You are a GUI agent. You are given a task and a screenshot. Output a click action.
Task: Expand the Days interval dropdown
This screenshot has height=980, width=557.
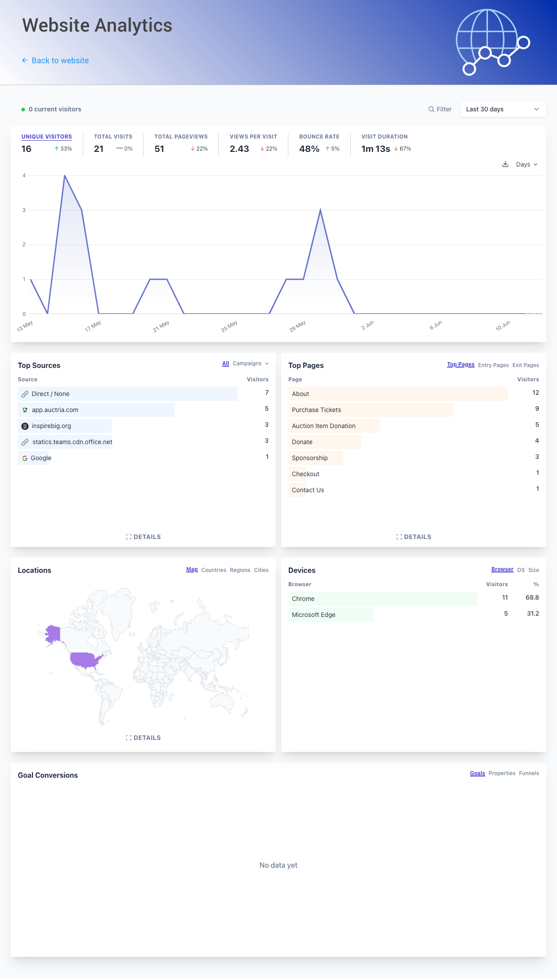(x=527, y=164)
